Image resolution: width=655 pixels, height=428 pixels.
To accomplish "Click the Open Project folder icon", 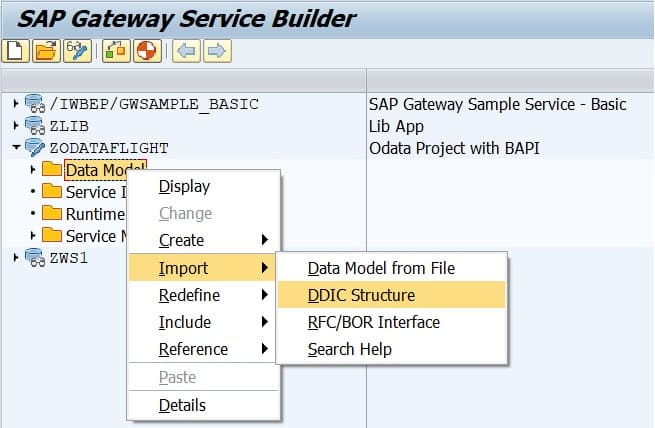I will pos(44,50).
